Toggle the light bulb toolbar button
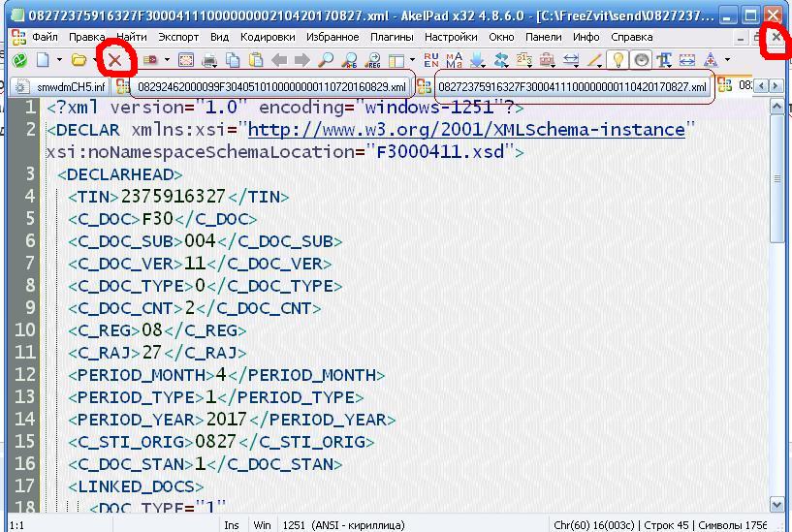The width and height of the screenshot is (792, 532). click(x=618, y=60)
